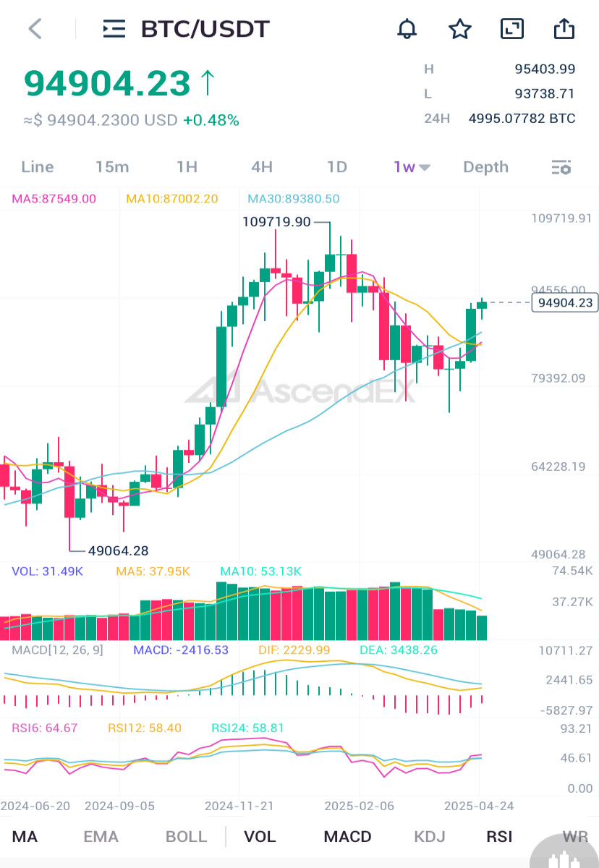Viewport: 599px width, 868px height.
Task: Open the 1w timeframe dropdown
Action: [412, 167]
